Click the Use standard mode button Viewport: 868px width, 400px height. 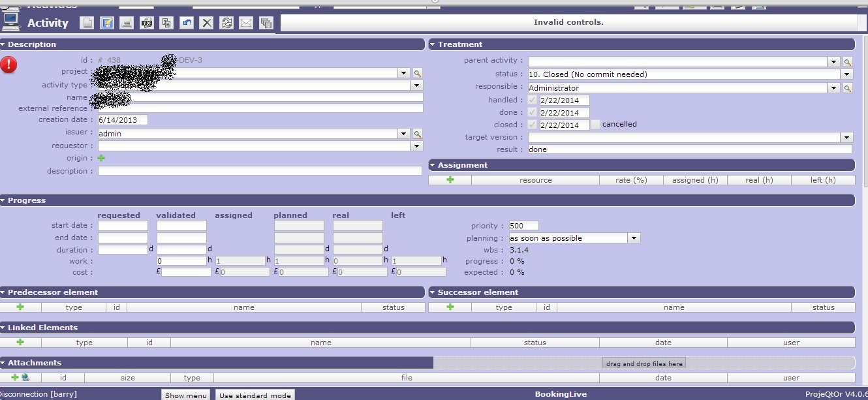tap(255, 395)
